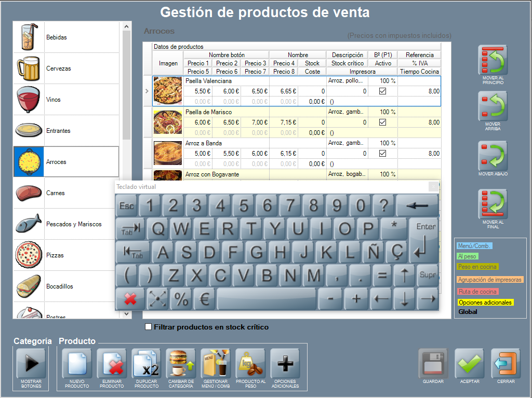Save changes with Guardar button

click(433, 363)
